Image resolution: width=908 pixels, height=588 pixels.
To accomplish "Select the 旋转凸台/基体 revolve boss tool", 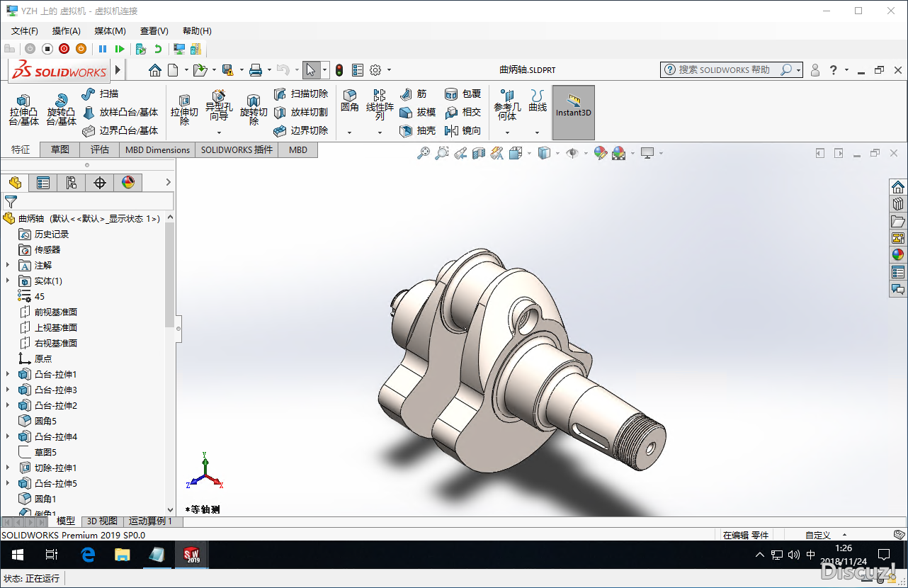I will 62,110.
